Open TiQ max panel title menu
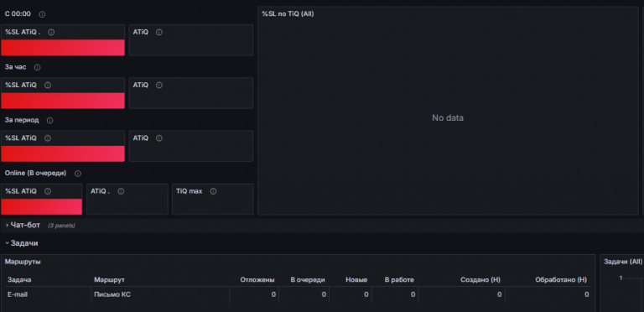This screenshot has width=644, height=312. pos(189,191)
